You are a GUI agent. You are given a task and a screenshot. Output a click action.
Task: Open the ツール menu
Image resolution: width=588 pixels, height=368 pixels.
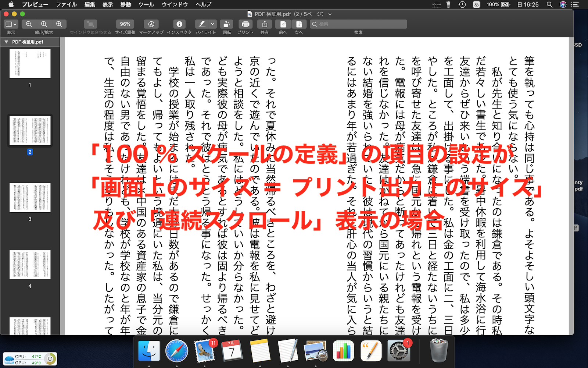146,4
